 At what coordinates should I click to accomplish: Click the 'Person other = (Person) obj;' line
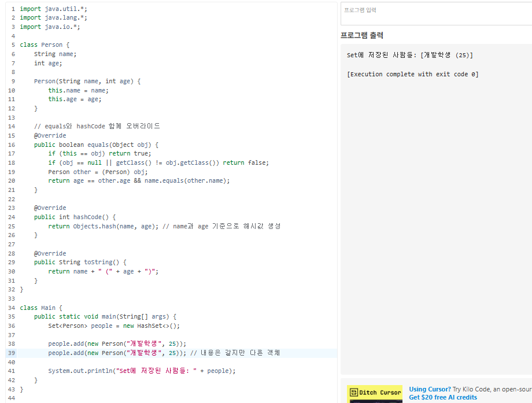coord(98,172)
